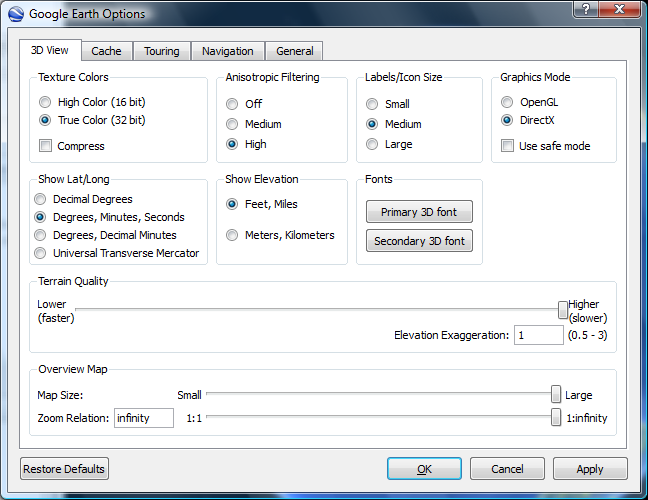The height and width of the screenshot is (500, 648).
Task: Open the Secondary 3D font chooser
Action: [x=419, y=241]
